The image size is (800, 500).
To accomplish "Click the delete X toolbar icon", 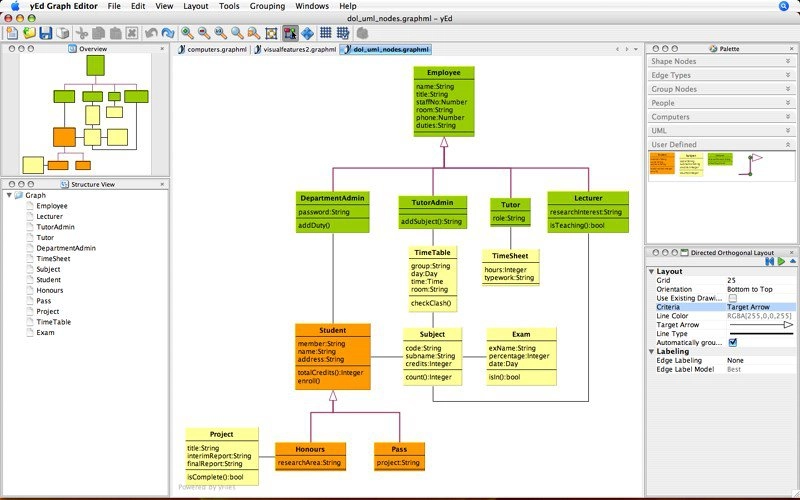I will coord(132,34).
